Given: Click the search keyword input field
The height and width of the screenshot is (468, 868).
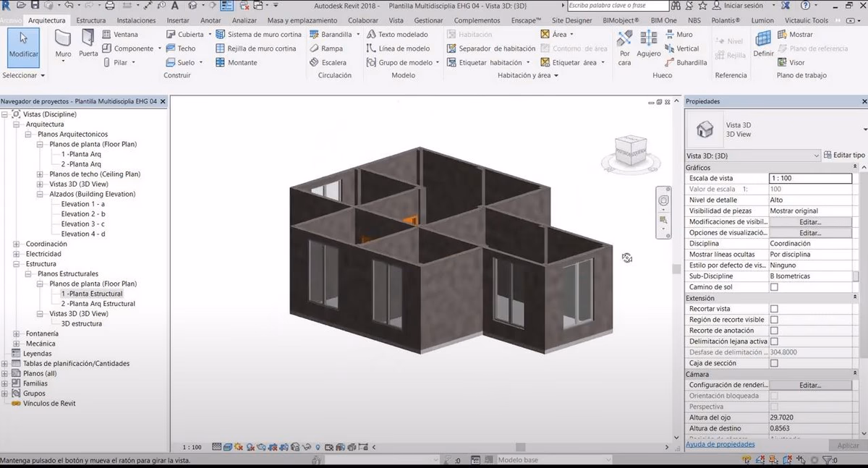Looking at the screenshot, I should click(x=618, y=5).
